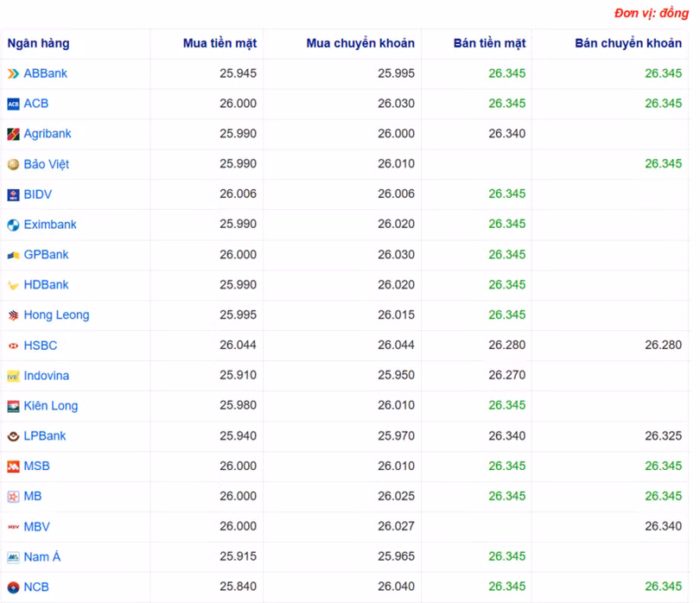Click the HSBC logo icon
The width and height of the screenshot is (700, 603).
[12, 346]
